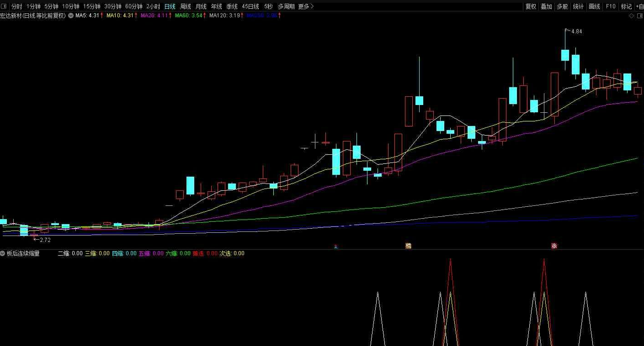Viewport: 644px width, 346px height.
Task: Click the diamond icon at top-right of chart
Action: (632, 16)
